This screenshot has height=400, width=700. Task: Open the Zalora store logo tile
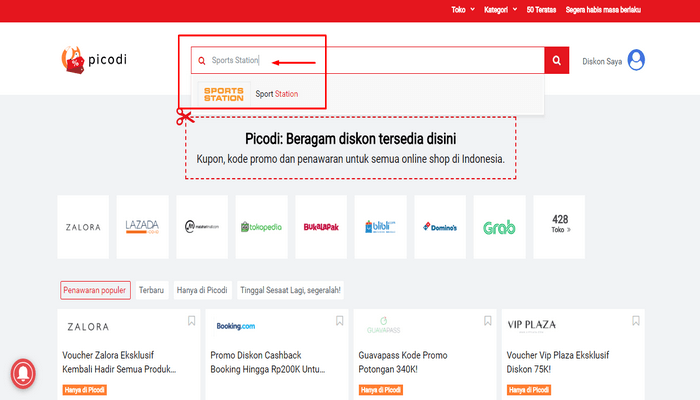click(x=83, y=227)
